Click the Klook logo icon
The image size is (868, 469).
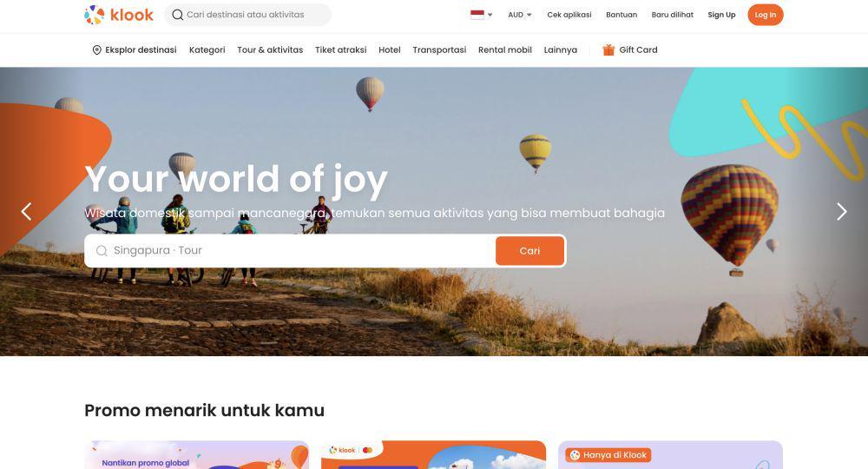click(94, 15)
